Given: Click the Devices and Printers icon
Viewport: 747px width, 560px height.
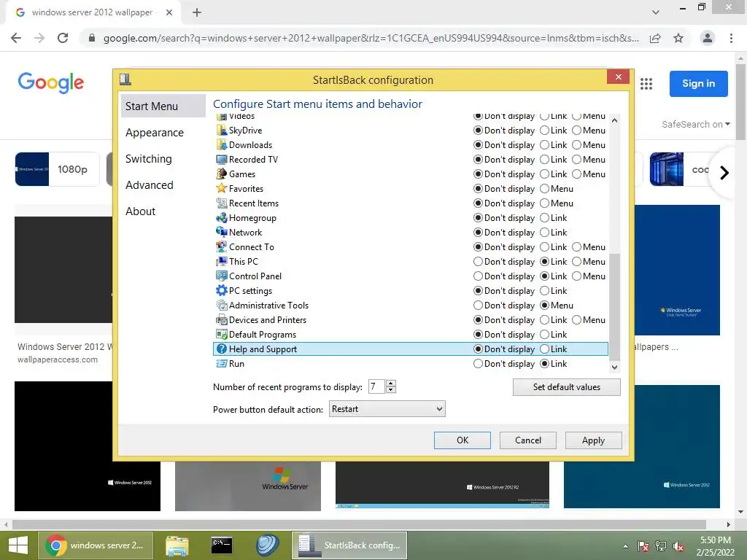Looking at the screenshot, I should click(x=222, y=320).
